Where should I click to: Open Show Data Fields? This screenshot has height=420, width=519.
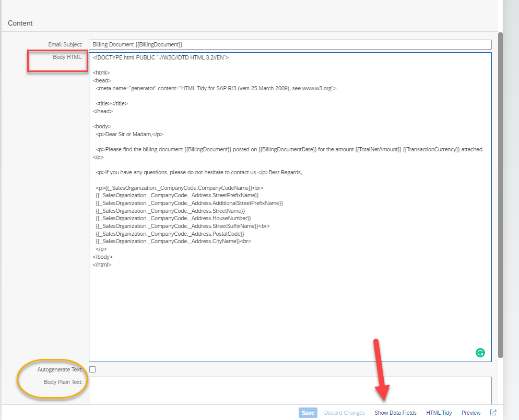click(x=395, y=412)
